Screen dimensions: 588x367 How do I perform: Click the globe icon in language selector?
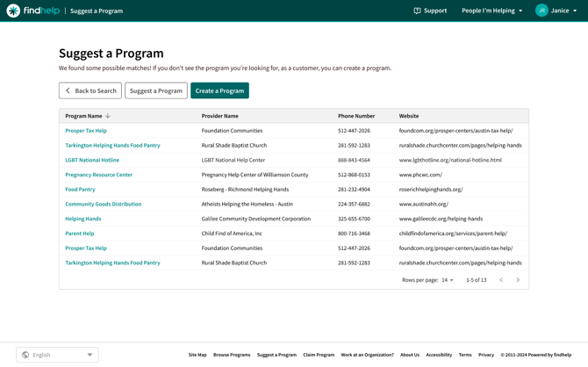[25, 355]
